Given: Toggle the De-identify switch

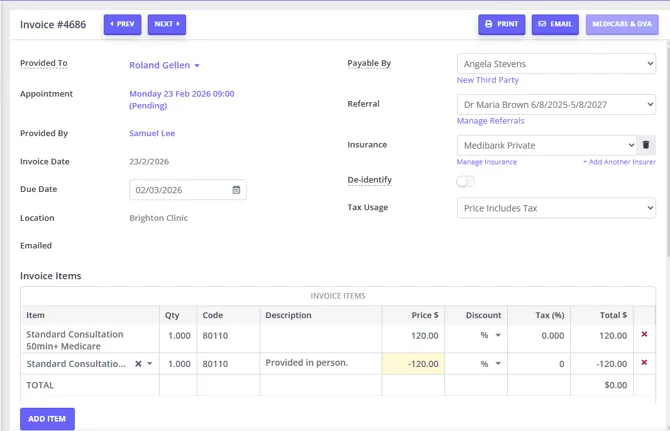Looking at the screenshot, I should pyautogui.click(x=465, y=182).
